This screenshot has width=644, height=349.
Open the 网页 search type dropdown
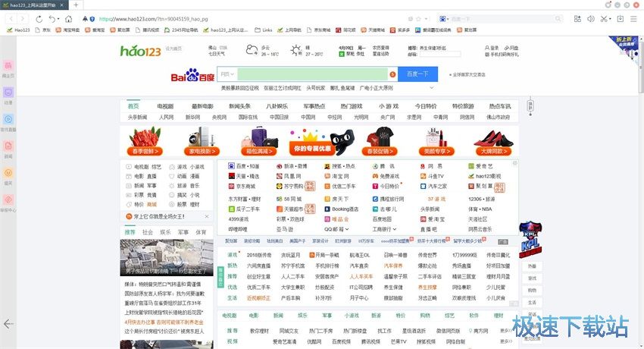pyautogui.click(x=227, y=74)
